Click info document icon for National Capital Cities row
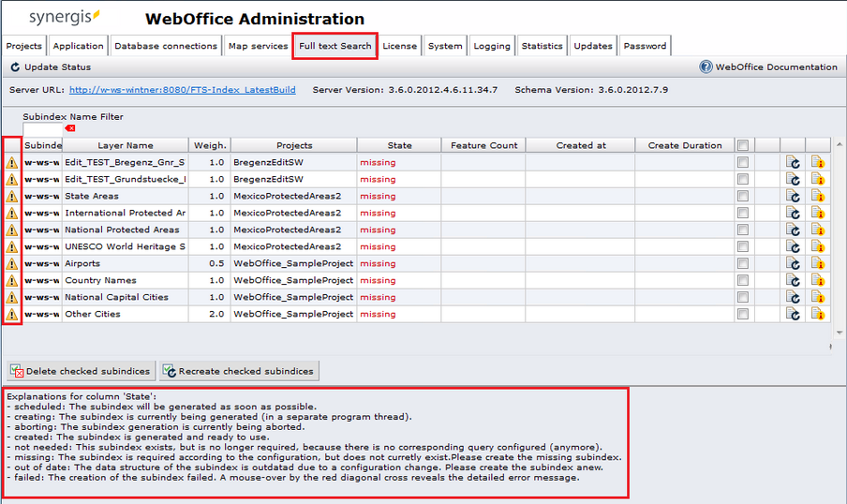This screenshot has height=504, width=847. click(x=817, y=297)
